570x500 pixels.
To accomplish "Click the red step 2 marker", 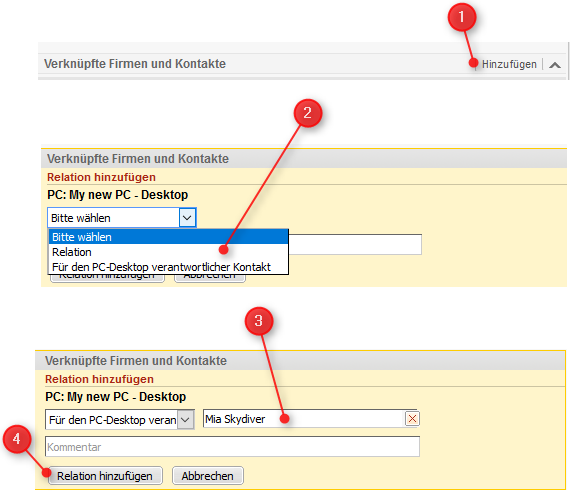I will point(308,113).
